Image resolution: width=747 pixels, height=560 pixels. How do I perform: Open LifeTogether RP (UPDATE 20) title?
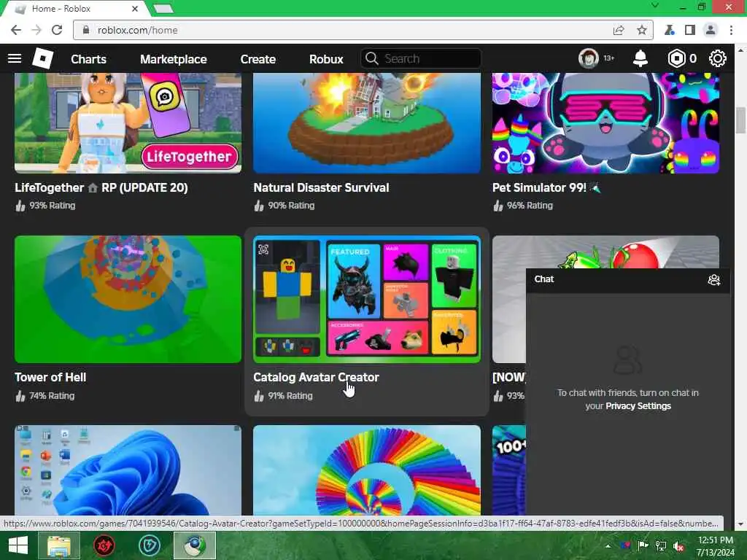pos(101,187)
